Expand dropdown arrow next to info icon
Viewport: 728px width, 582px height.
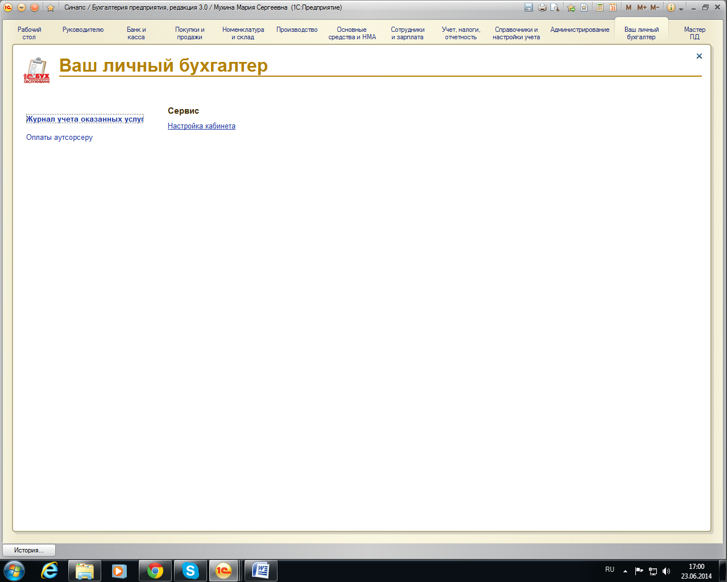681,9
